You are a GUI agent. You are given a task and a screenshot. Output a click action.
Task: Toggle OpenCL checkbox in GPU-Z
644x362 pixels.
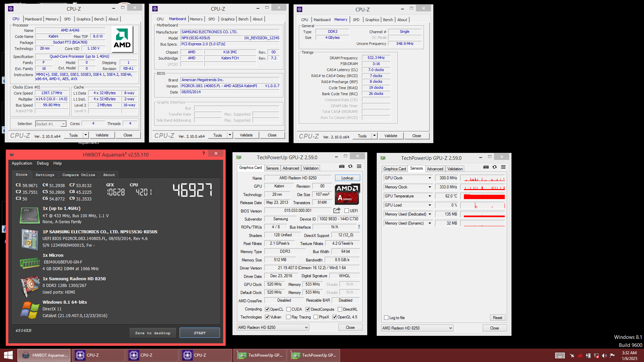[x=267, y=309]
